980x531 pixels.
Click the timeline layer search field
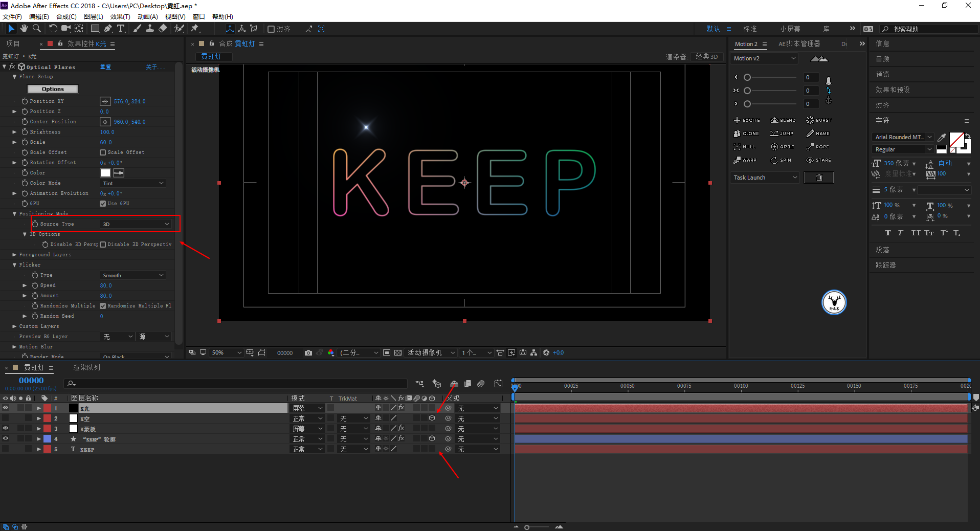point(235,384)
